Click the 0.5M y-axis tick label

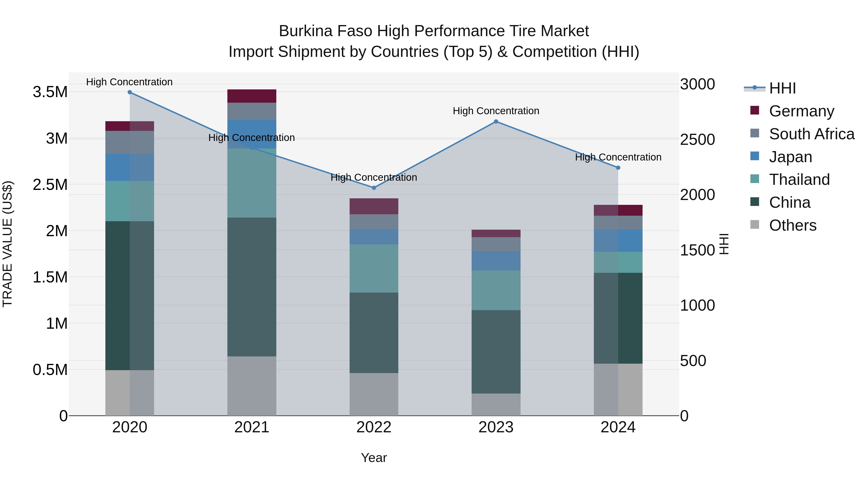tap(50, 370)
